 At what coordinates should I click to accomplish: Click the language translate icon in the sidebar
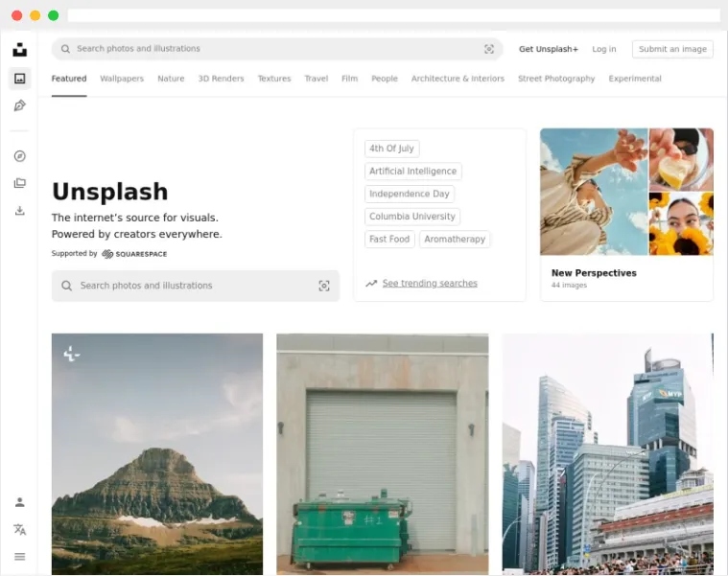19,529
